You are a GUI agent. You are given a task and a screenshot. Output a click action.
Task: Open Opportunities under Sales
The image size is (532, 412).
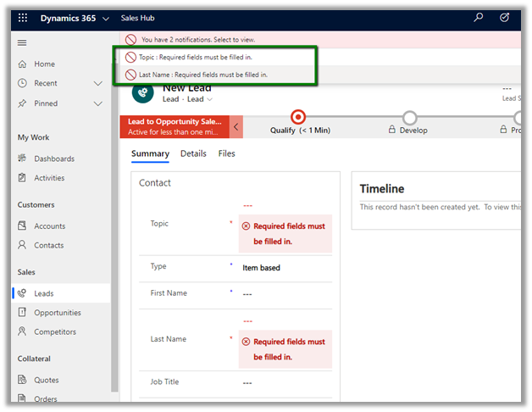click(58, 313)
